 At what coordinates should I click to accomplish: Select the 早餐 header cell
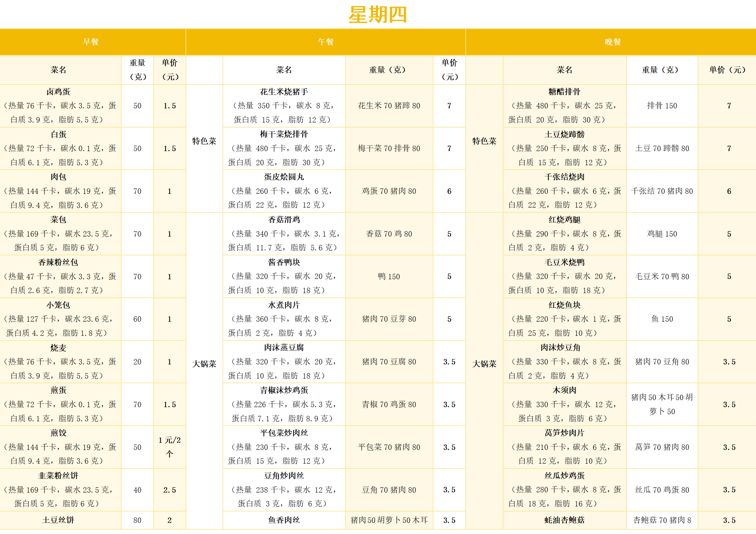[91, 42]
